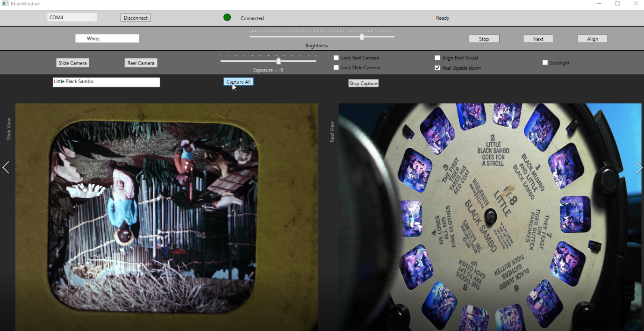Maximize the MainWindow window
Image resolution: width=644 pixels, height=331 pixels.
[x=617, y=3]
